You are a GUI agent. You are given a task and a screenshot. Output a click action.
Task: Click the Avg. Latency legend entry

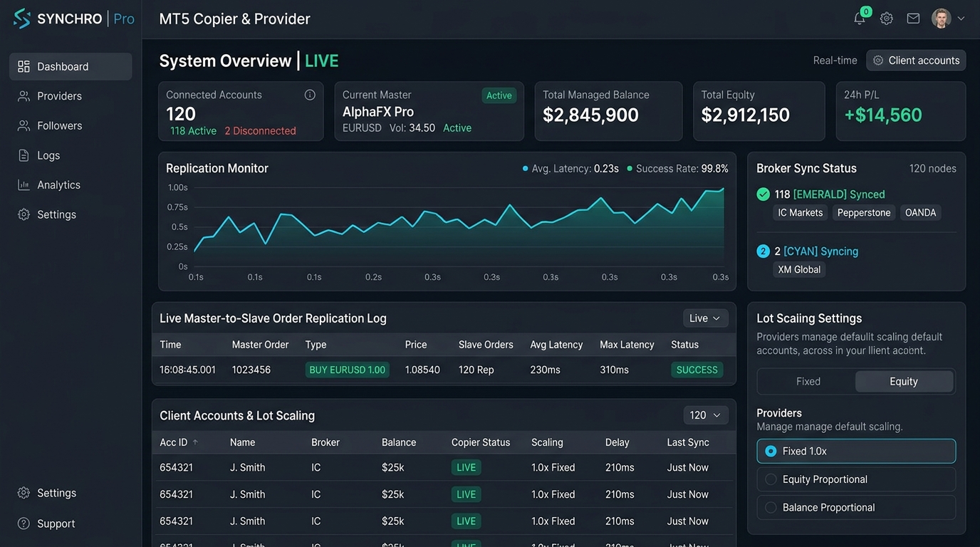coord(570,169)
